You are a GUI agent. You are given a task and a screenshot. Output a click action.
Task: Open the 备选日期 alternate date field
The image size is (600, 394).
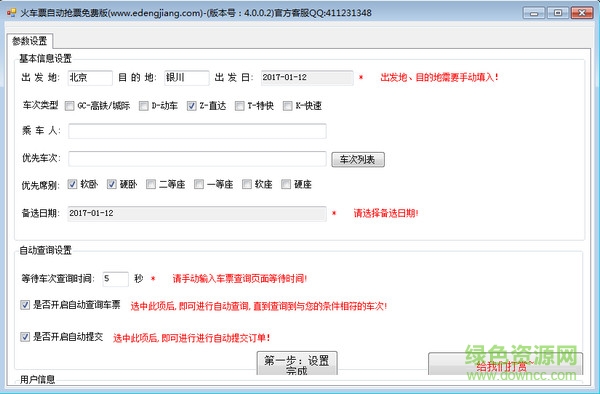pos(197,213)
